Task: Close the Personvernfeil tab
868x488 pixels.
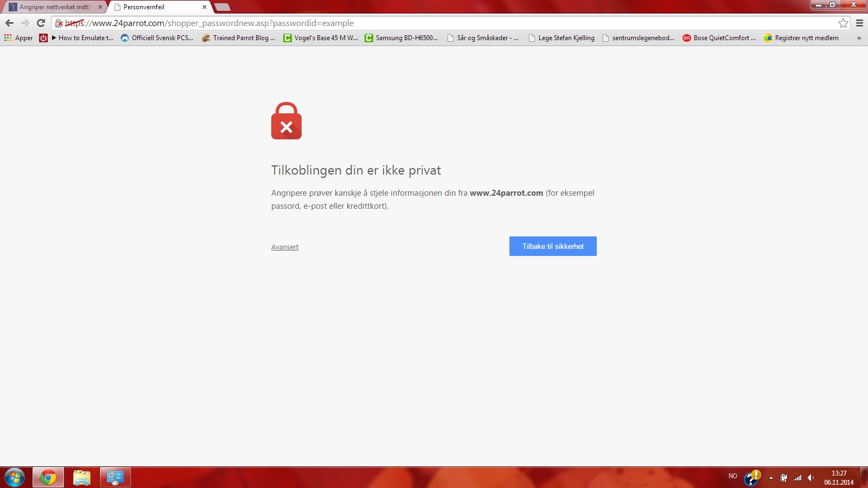Action: point(205,7)
